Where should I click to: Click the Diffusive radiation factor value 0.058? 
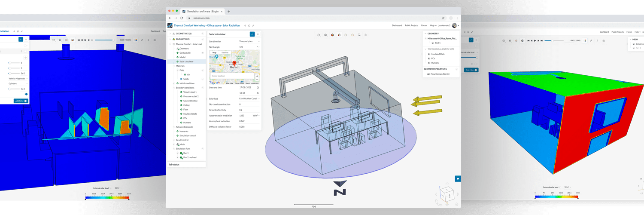tap(249, 127)
